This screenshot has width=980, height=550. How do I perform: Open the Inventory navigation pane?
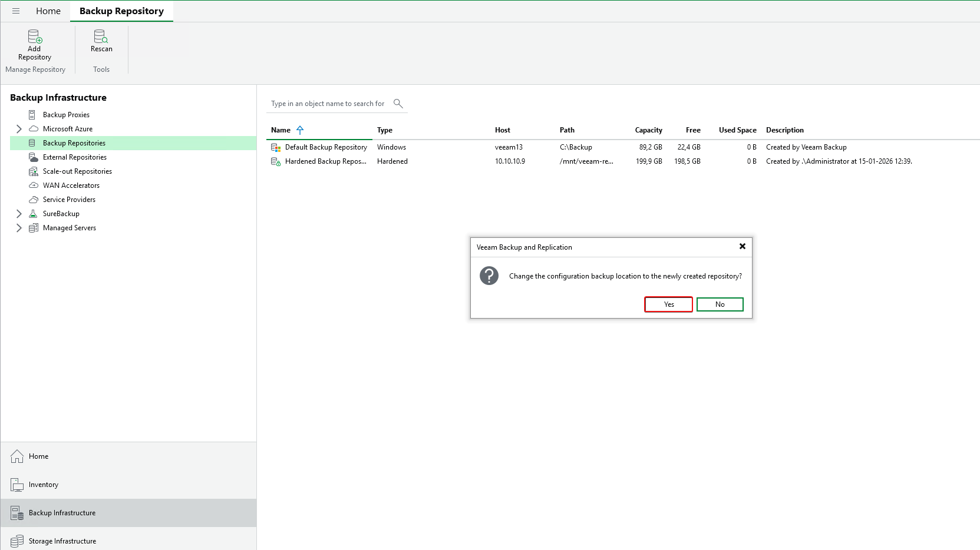tap(44, 485)
